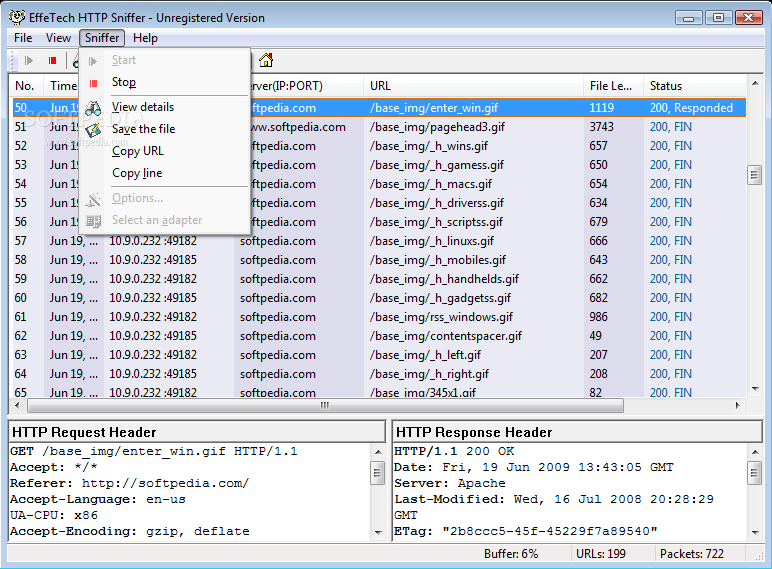Click the Start play icon in toolbar
The image size is (772, 569).
click(29, 61)
